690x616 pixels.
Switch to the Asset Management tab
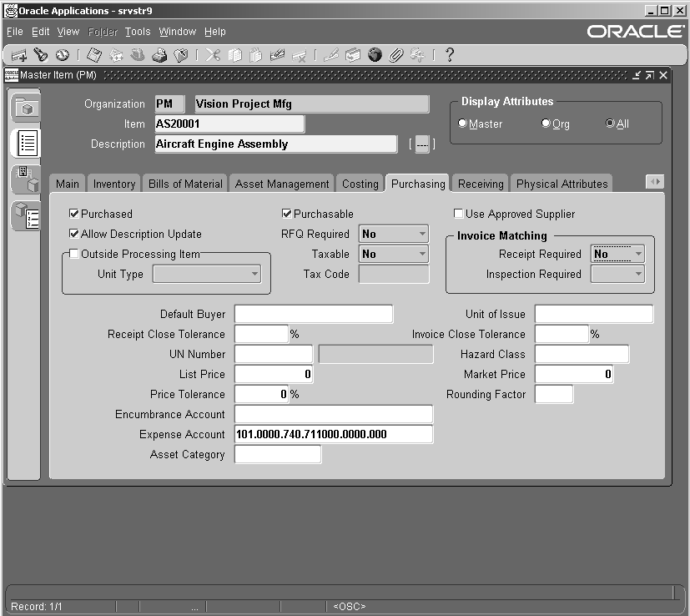click(282, 184)
